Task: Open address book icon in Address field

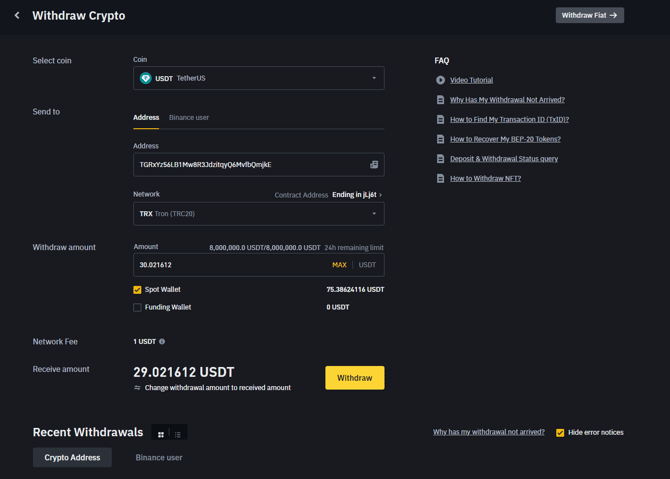Action: (374, 165)
